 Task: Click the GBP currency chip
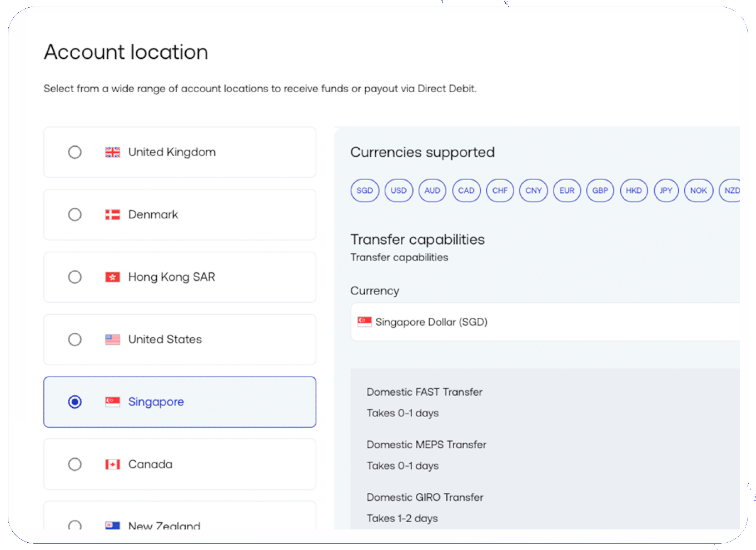click(x=600, y=191)
